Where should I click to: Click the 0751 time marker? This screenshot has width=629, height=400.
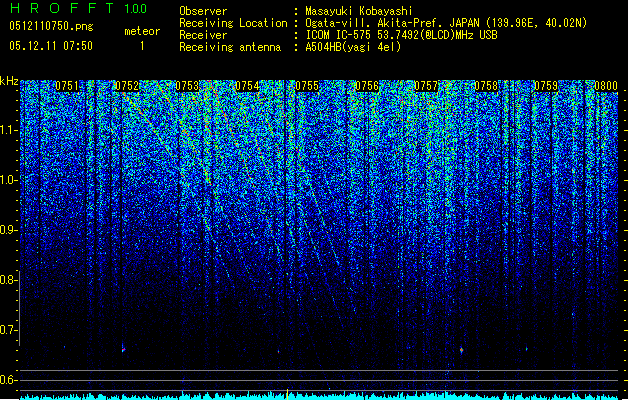point(67,86)
